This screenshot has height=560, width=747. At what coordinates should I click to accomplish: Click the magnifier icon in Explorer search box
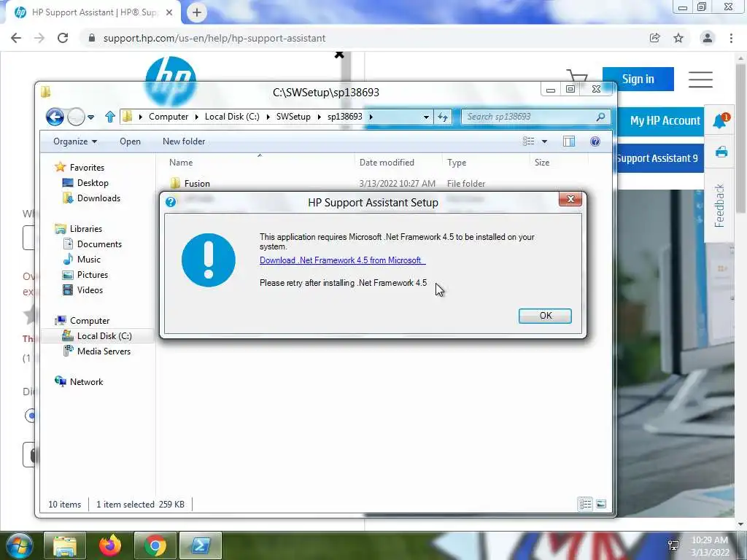(601, 117)
